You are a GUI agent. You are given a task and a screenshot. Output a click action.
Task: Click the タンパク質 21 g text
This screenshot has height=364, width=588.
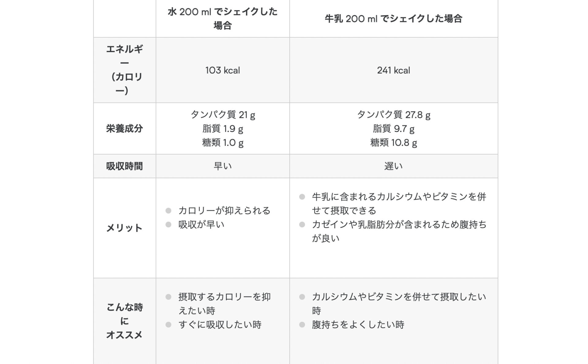pos(223,115)
